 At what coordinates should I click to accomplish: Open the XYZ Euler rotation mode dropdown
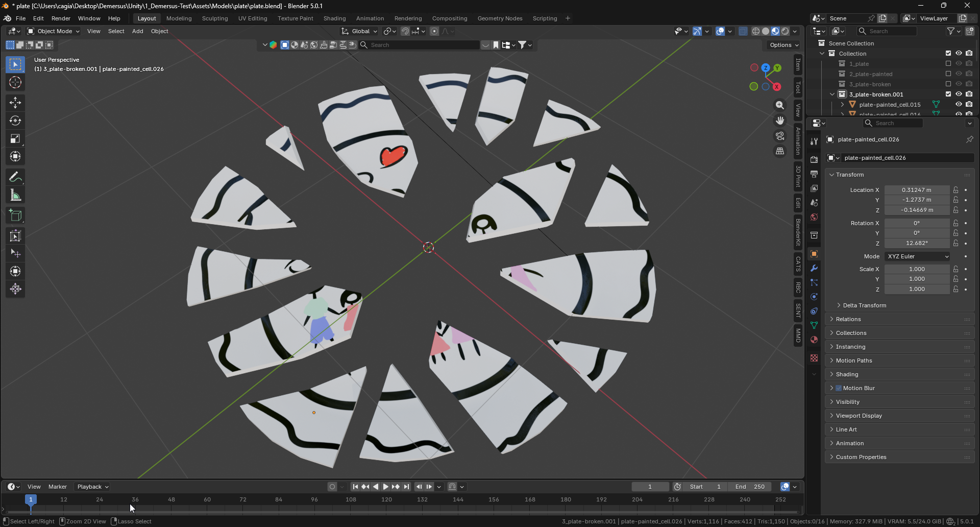coord(917,256)
